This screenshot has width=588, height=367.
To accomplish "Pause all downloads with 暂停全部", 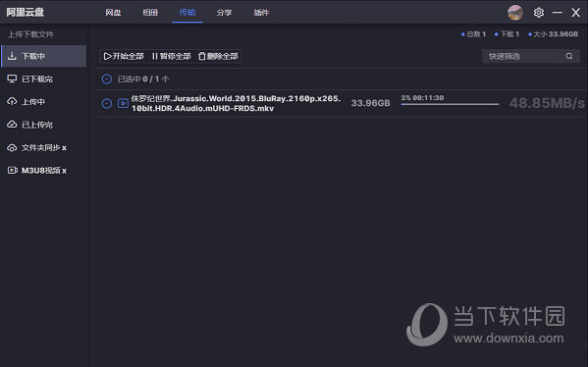I will 172,56.
